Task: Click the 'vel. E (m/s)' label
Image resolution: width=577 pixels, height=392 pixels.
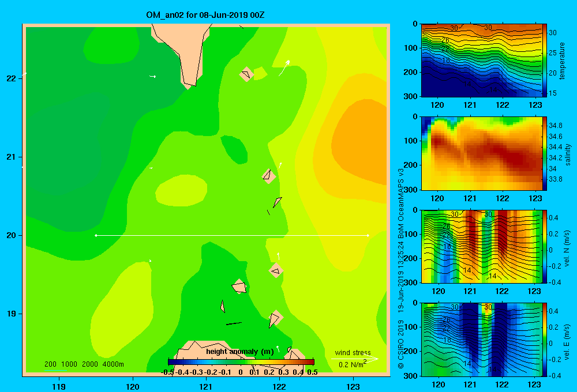Action: pos(567,341)
